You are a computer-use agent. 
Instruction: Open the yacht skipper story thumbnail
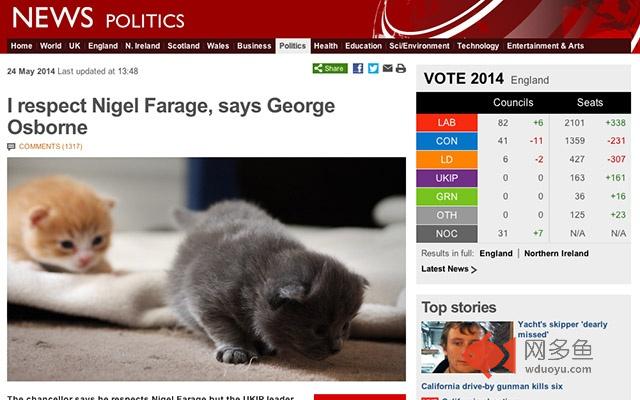(467, 347)
